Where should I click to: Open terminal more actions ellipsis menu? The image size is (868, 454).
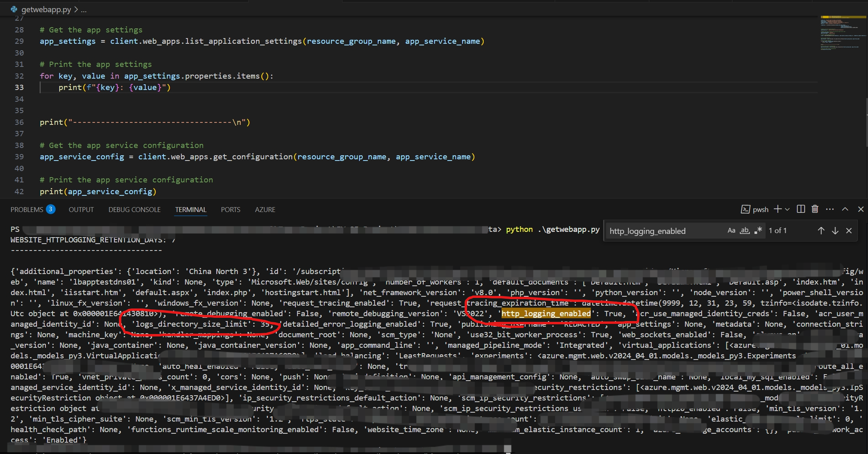click(x=830, y=209)
